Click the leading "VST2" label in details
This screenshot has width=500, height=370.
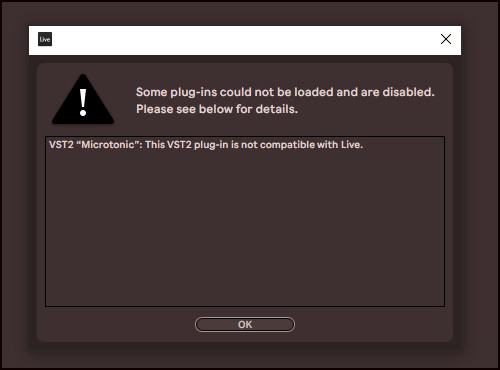point(61,145)
